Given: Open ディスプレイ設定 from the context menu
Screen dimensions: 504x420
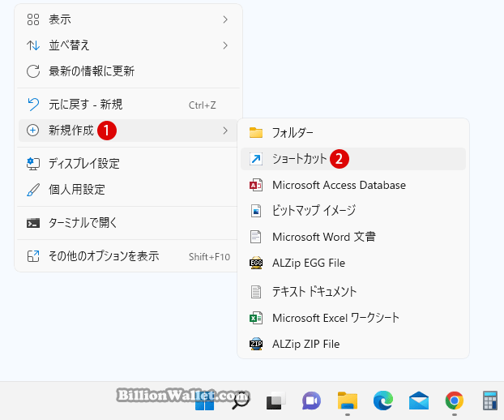Looking at the screenshot, I should click(x=128, y=164).
